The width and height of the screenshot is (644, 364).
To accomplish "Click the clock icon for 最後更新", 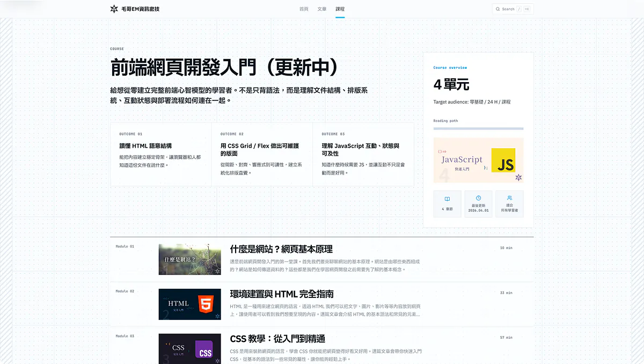I will [x=478, y=198].
